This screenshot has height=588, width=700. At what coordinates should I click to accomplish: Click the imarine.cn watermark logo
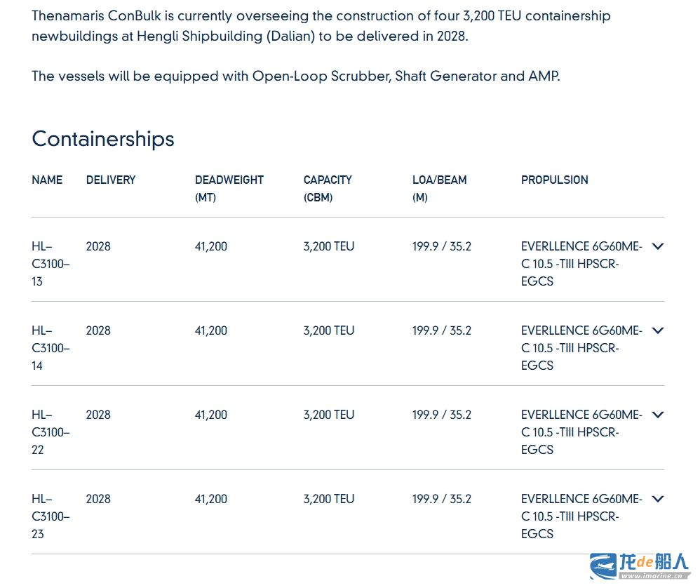tap(639, 566)
